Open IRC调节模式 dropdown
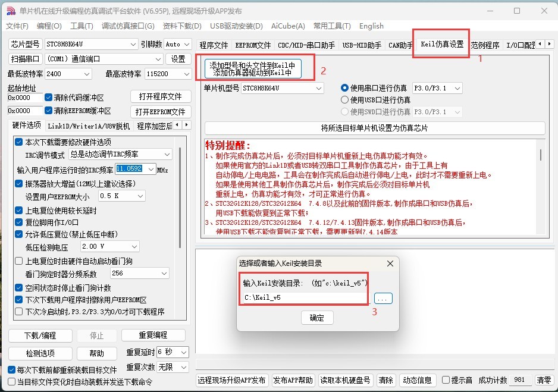This screenshot has height=392, width=558. point(121,154)
